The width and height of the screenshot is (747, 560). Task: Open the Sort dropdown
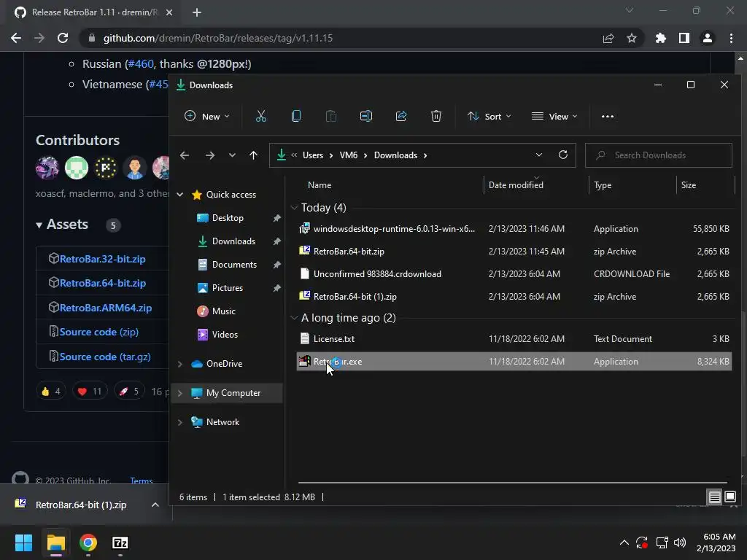click(489, 116)
